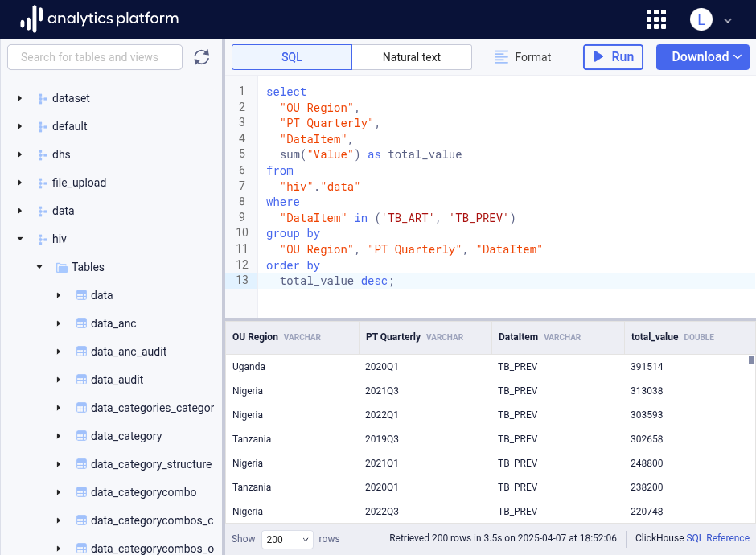Click the data_anc table icon
Viewport: 756px width, 555px height.
click(x=81, y=323)
